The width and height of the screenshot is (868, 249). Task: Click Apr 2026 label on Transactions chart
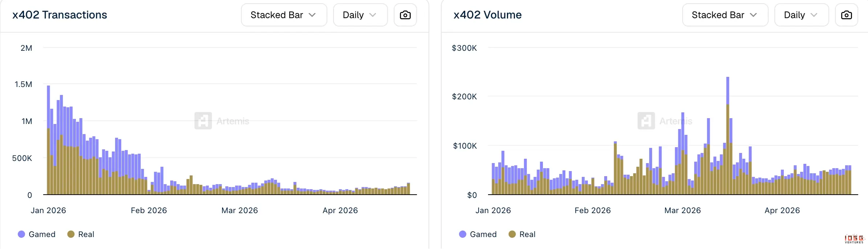coord(340,210)
